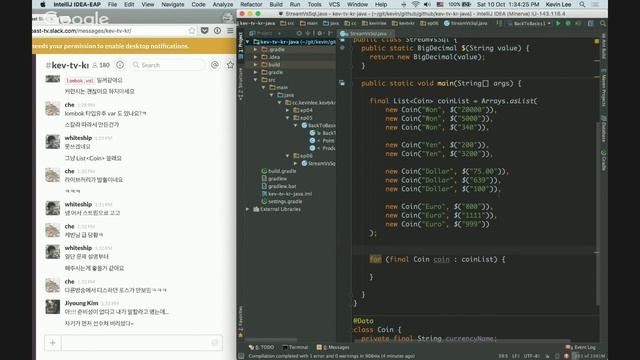Click the Pocket extension icon in browser
This screenshot has width=640, height=360.
click(205, 31)
